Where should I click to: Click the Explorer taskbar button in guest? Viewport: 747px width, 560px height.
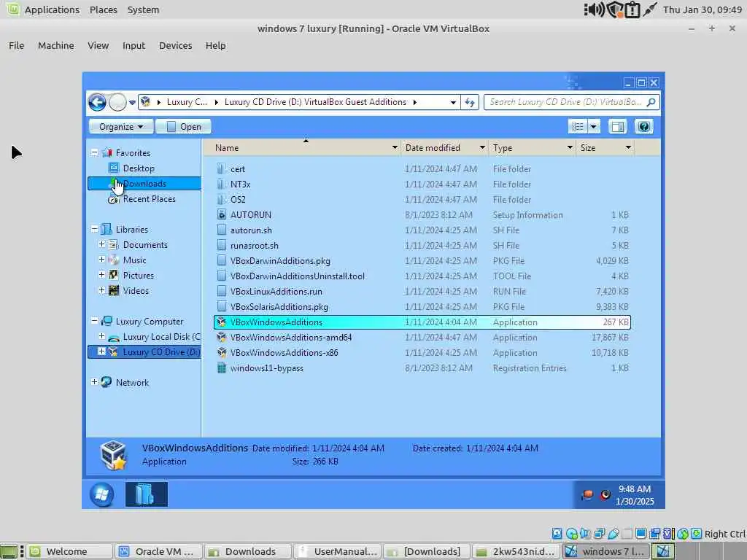pyautogui.click(x=146, y=494)
